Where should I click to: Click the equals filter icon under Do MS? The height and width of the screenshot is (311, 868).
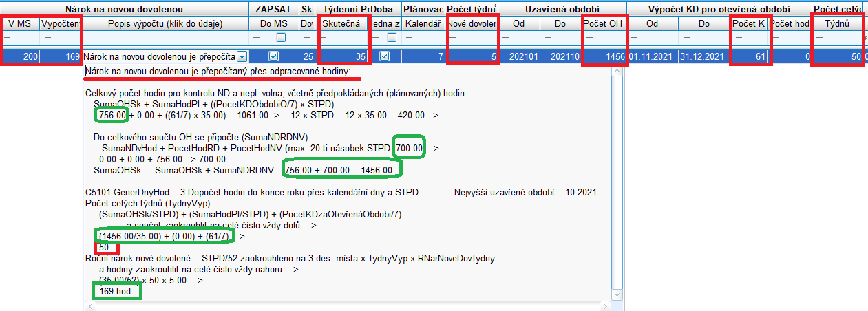point(257,39)
